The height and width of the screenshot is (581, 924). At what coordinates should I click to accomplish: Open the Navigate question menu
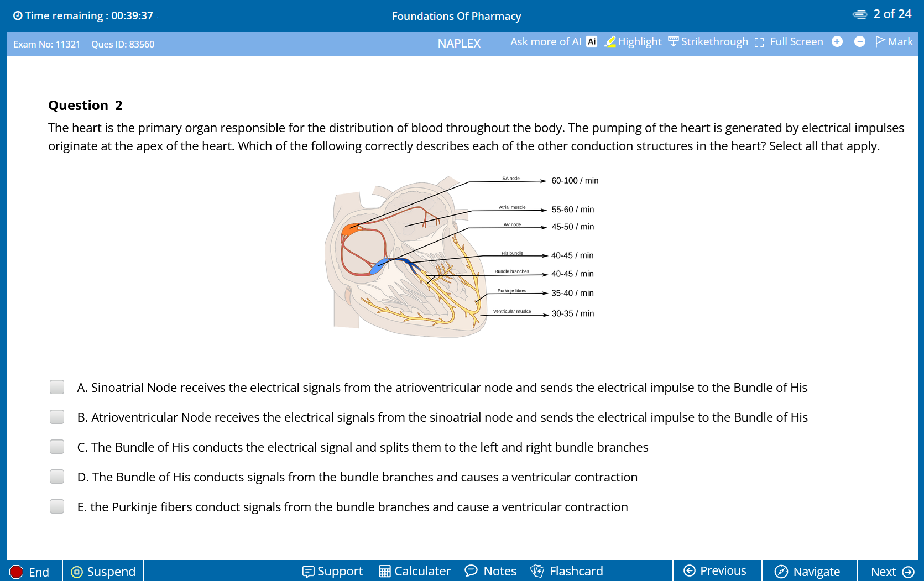(807, 572)
